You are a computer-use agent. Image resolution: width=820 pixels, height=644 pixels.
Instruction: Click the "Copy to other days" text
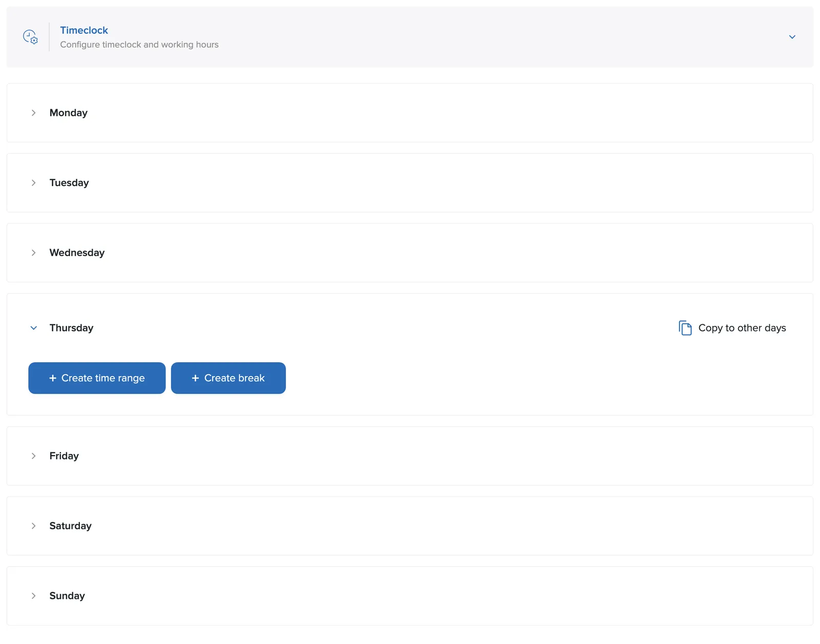(x=742, y=328)
